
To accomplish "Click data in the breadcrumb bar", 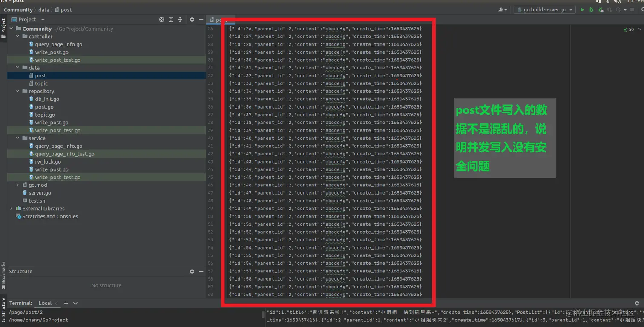I will (x=44, y=10).
